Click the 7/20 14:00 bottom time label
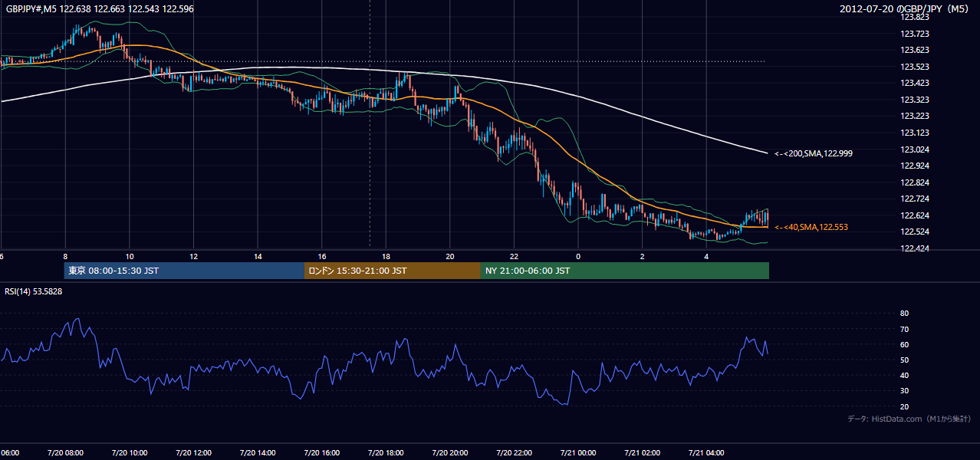Viewport: 980px width, 460px height. (257, 452)
